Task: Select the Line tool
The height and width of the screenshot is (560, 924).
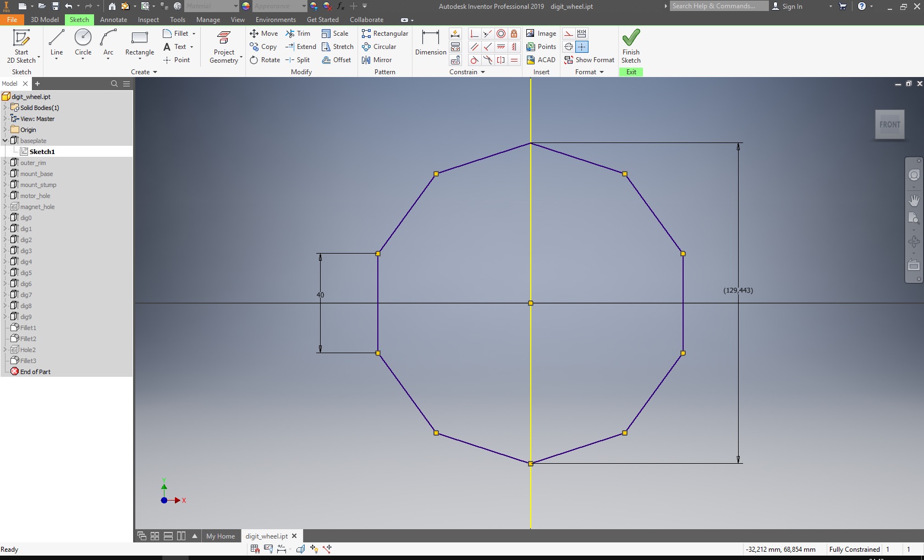Action: tap(57, 44)
